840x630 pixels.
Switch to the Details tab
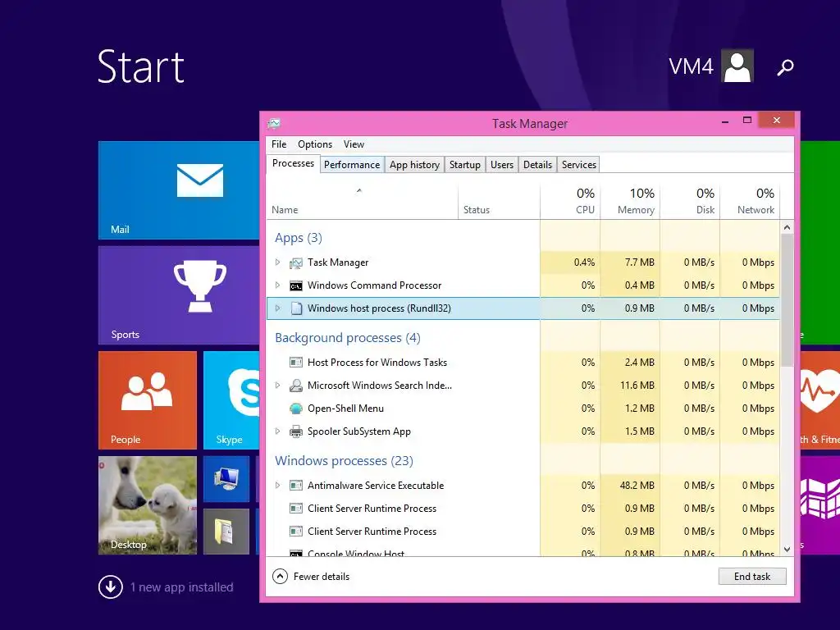coord(537,165)
